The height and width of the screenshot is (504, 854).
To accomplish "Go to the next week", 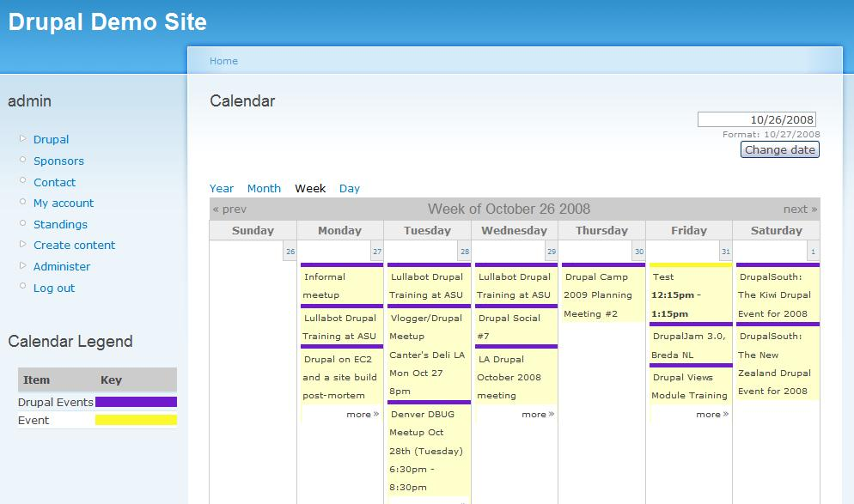I will pos(800,209).
